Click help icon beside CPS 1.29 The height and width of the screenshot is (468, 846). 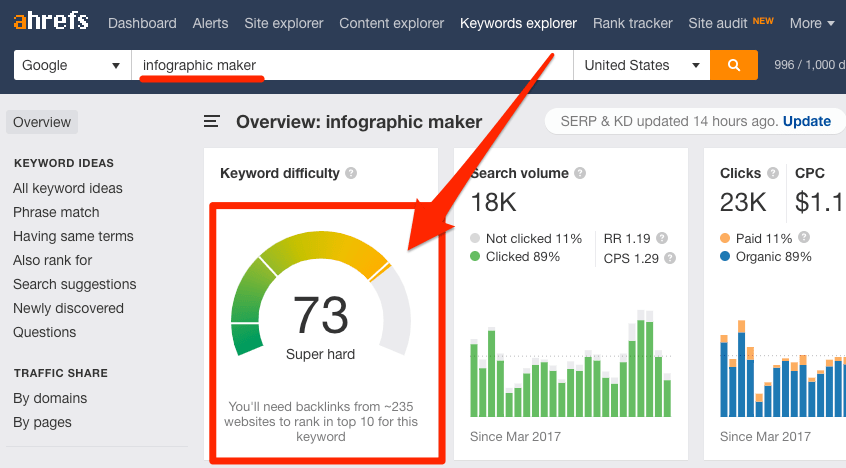(x=670, y=258)
